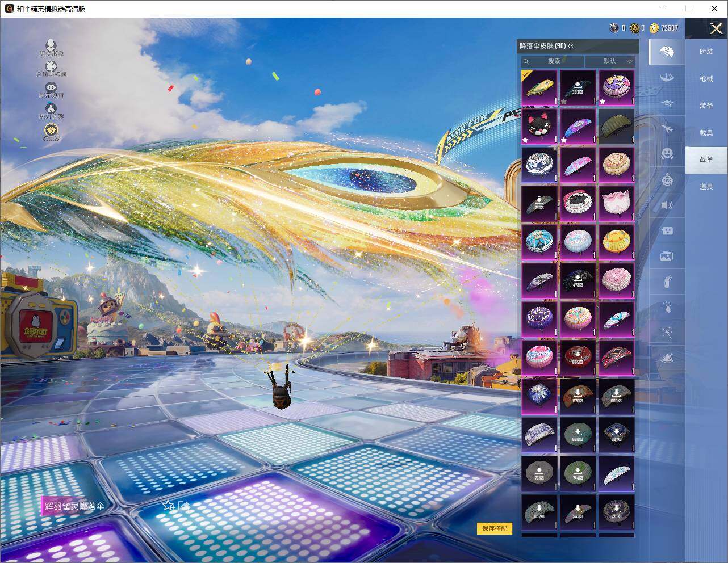Download the 547KB parachute skin
The height and width of the screenshot is (563, 728).
pyautogui.click(x=578, y=512)
